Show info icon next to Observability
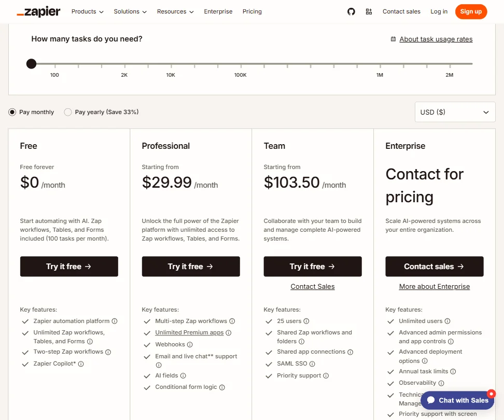The width and height of the screenshot is (504, 420). click(x=441, y=383)
